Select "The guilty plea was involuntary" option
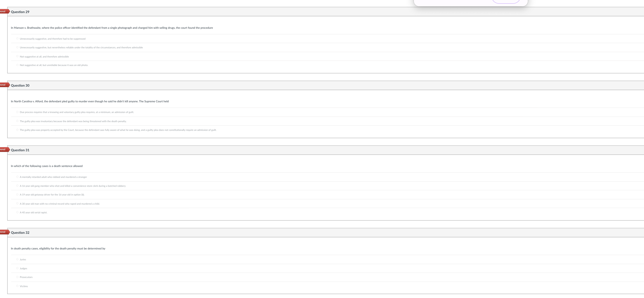The width and height of the screenshot is (644, 298). click(17, 121)
